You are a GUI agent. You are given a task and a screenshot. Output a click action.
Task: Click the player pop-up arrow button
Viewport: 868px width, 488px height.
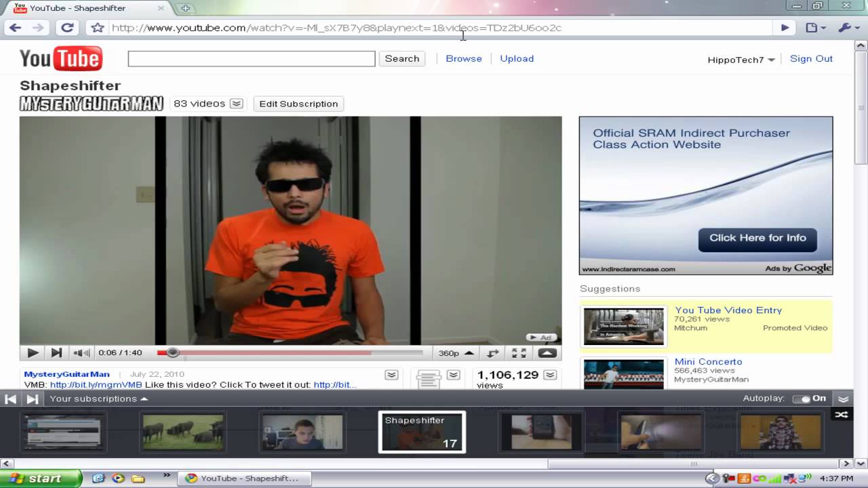[x=547, y=352]
